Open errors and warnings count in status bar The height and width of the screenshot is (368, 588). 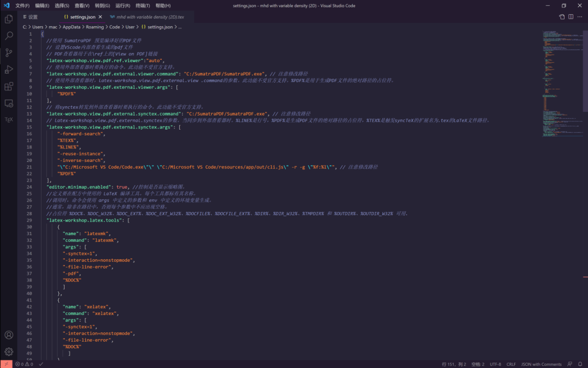point(24,364)
